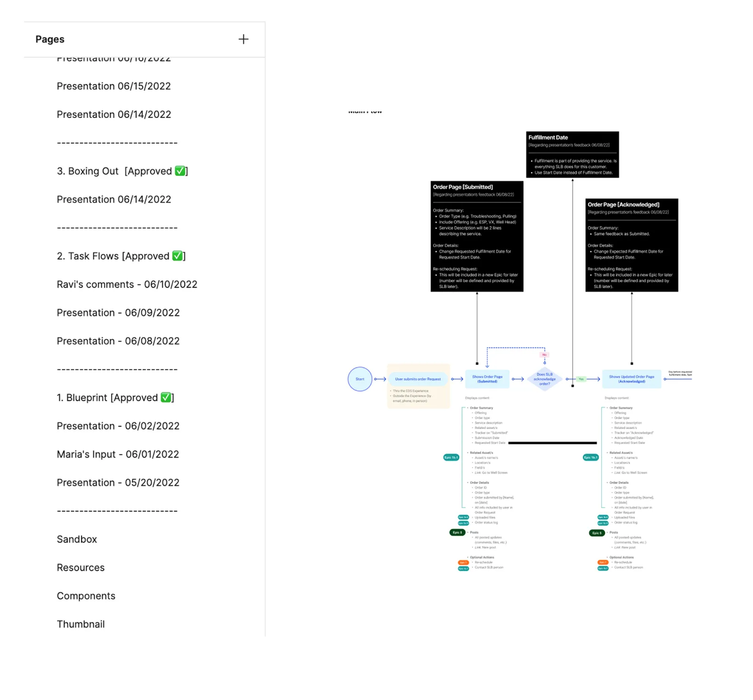Click the pink No label on flow
This screenshot has height=700, width=753.
tap(545, 355)
